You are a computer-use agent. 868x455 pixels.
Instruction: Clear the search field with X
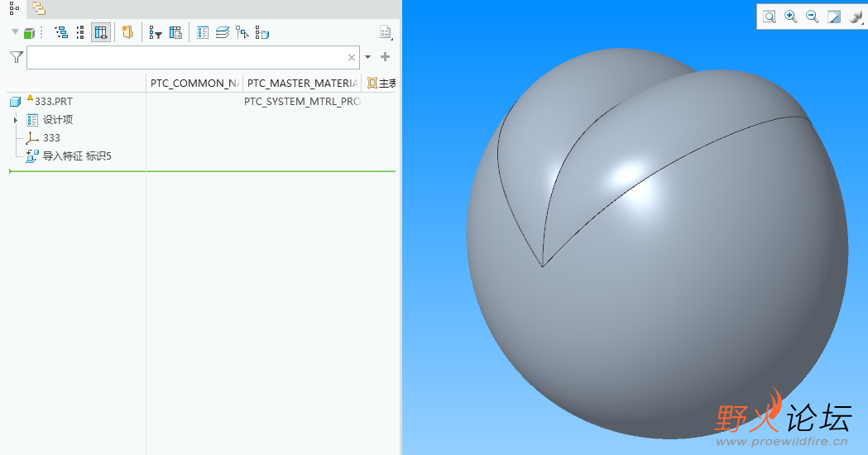pos(352,58)
